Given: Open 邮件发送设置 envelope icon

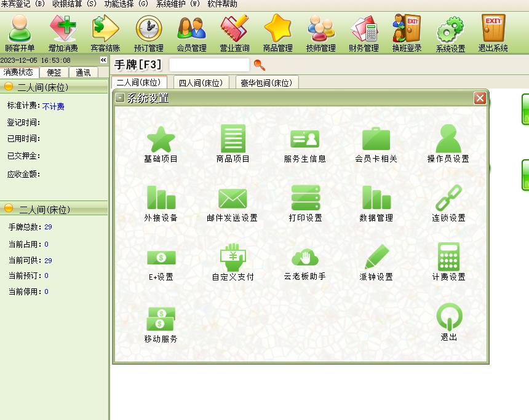Looking at the screenshot, I should click(233, 199).
